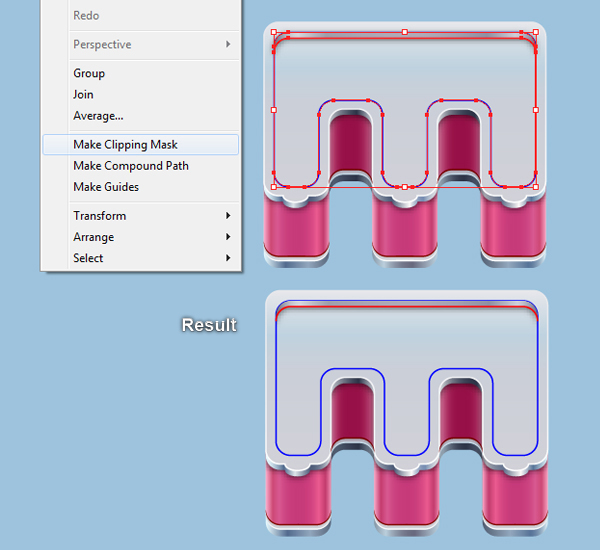Click Make Guides in the context menu
Image resolution: width=600 pixels, height=550 pixels.
point(140,187)
